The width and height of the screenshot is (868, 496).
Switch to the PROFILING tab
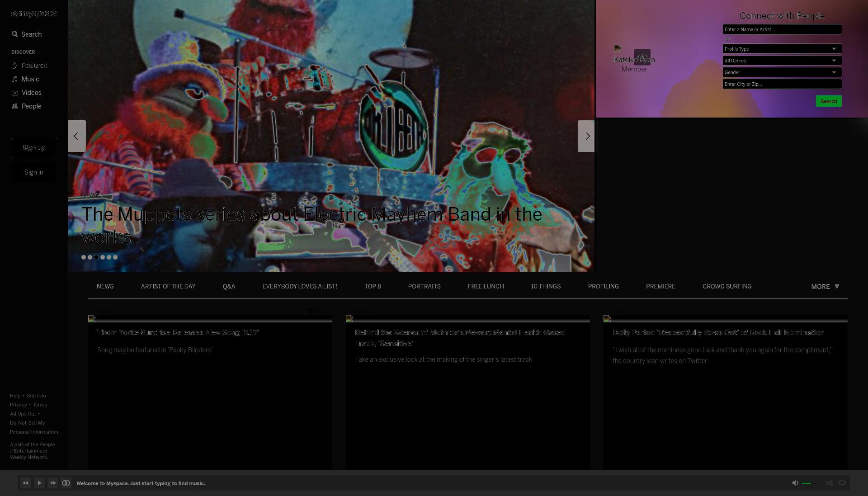coord(603,287)
